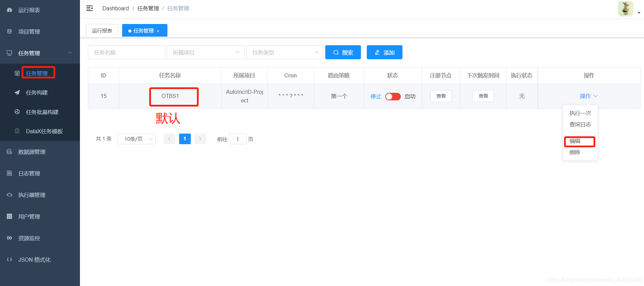The height and width of the screenshot is (286, 644).
Task: Switch to the 运行报表 tab
Action: click(x=102, y=30)
